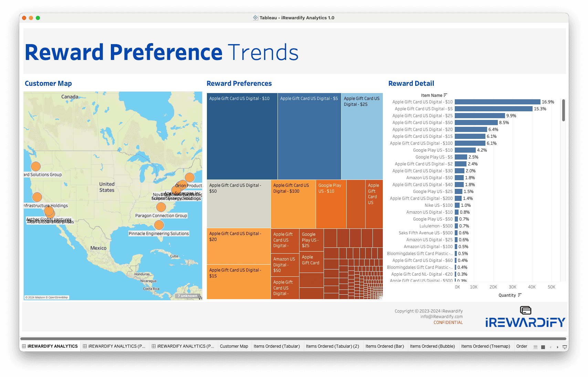
Task: Click the Item Name sort icon
Action: click(x=445, y=95)
